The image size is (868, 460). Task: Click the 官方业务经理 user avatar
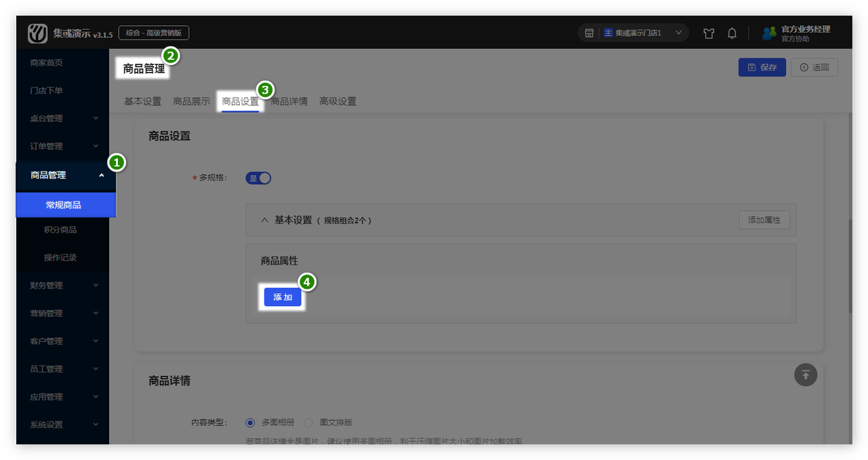(x=769, y=33)
